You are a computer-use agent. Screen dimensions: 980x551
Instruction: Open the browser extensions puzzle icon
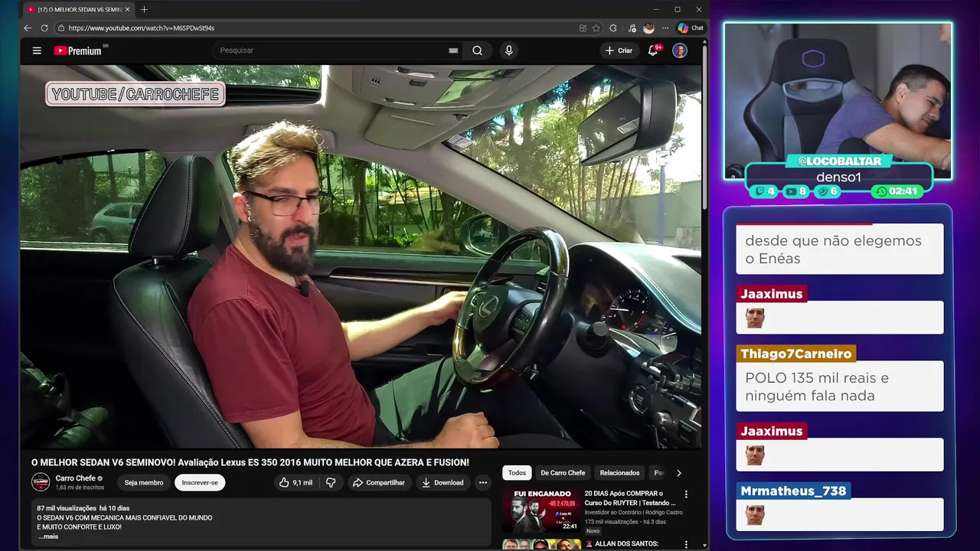tap(613, 28)
